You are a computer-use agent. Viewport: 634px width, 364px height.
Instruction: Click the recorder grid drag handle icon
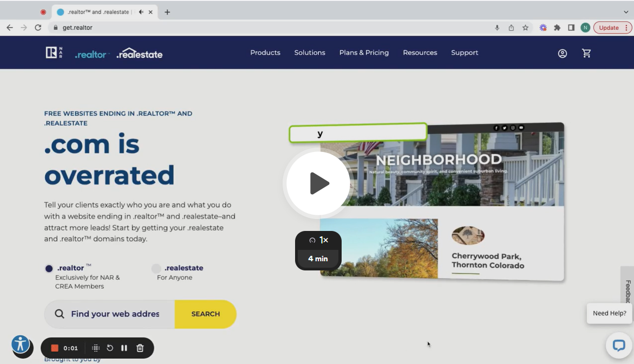[x=96, y=348]
